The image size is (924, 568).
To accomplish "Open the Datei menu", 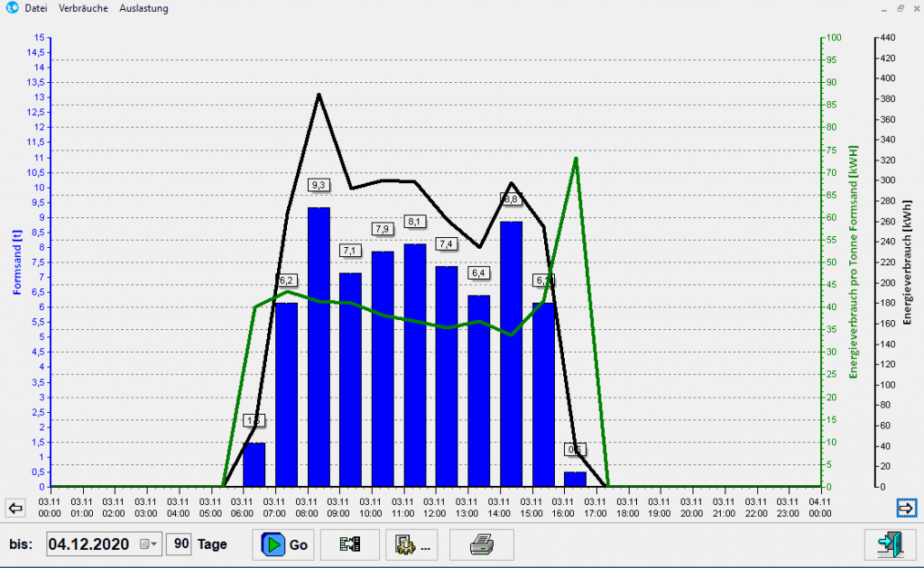I will point(37,8).
